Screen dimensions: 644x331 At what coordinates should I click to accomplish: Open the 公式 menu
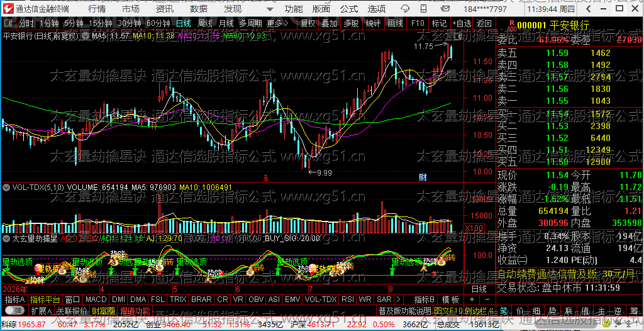349,9
